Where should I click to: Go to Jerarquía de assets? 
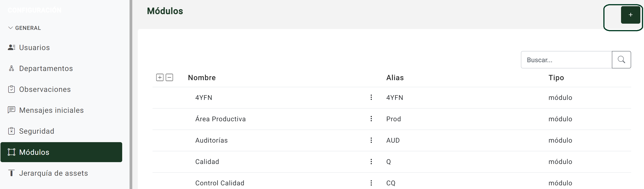point(54,173)
